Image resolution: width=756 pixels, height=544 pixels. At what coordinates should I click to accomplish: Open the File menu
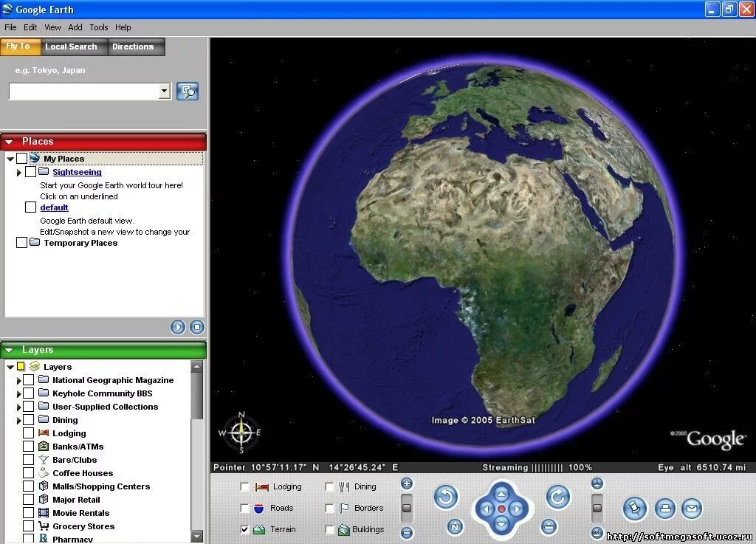pos(10,27)
